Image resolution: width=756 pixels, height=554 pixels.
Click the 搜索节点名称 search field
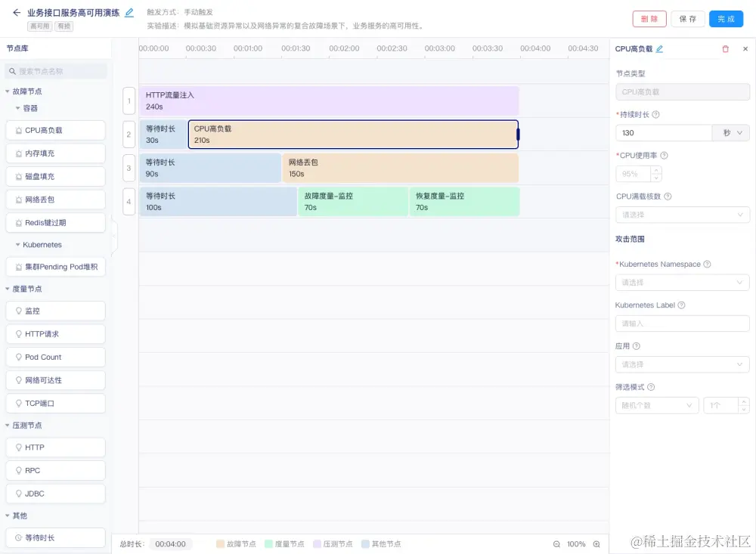click(x=55, y=71)
